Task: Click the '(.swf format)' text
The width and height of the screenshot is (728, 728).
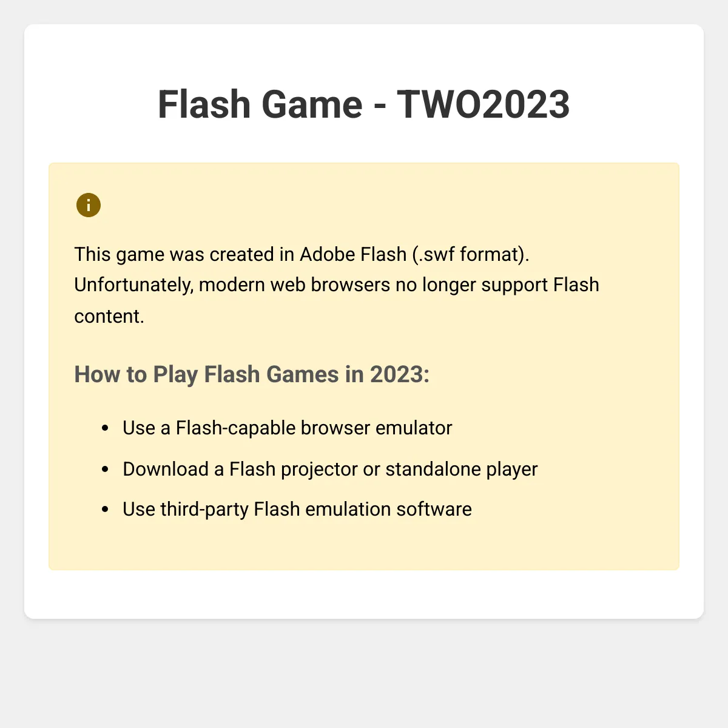Action: (x=471, y=254)
